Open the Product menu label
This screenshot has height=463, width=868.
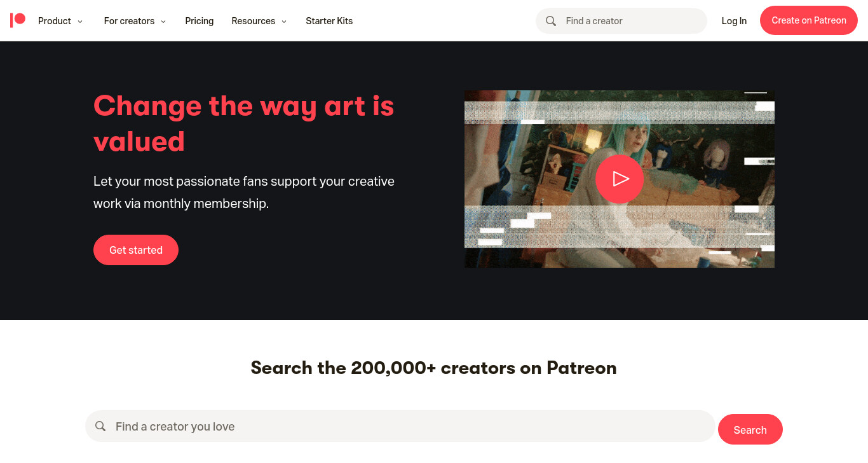55,21
